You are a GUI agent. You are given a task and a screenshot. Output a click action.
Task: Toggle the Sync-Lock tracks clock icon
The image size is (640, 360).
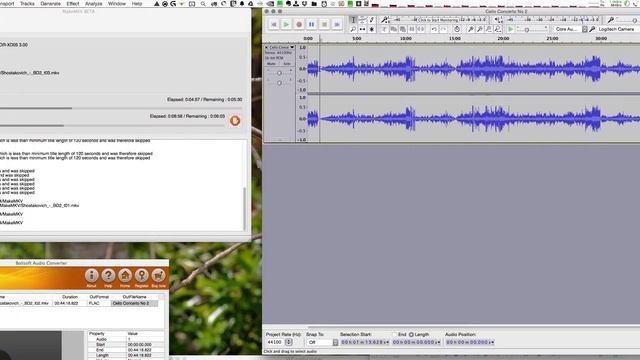tap(457, 29)
